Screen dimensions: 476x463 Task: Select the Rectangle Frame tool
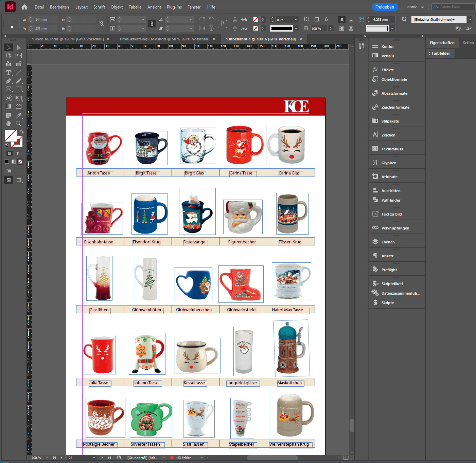(x=8, y=89)
